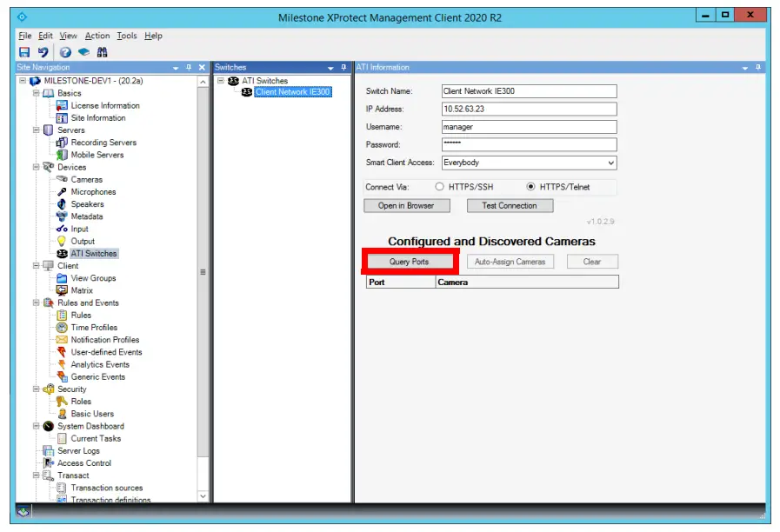
Task: Open the Tools menu
Action: (x=126, y=36)
